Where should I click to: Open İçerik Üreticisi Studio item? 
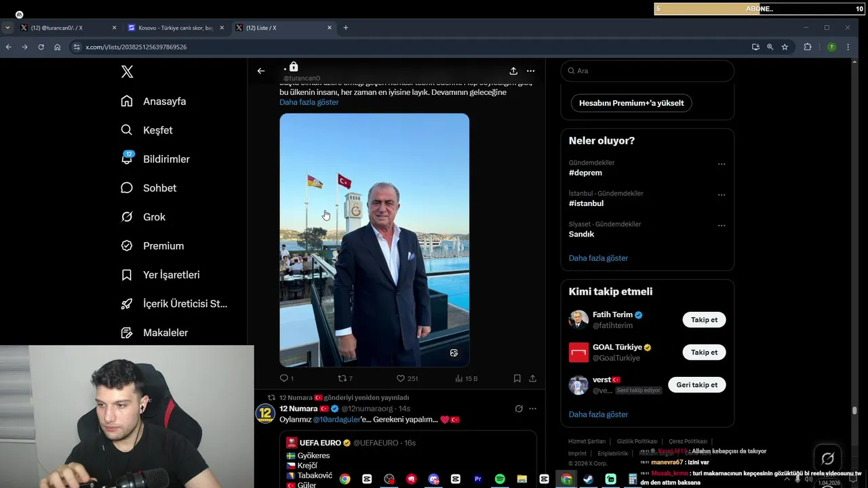click(x=174, y=304)
